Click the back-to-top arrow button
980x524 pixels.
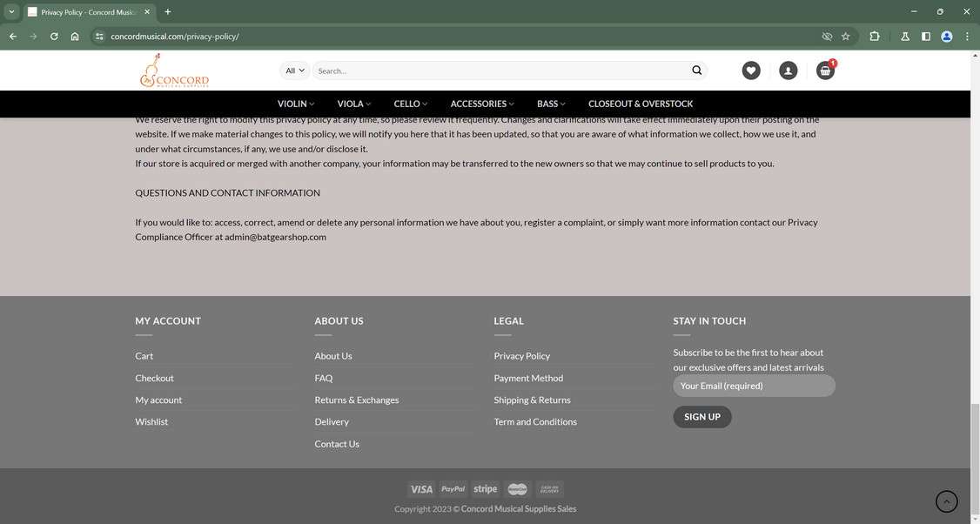946,501
